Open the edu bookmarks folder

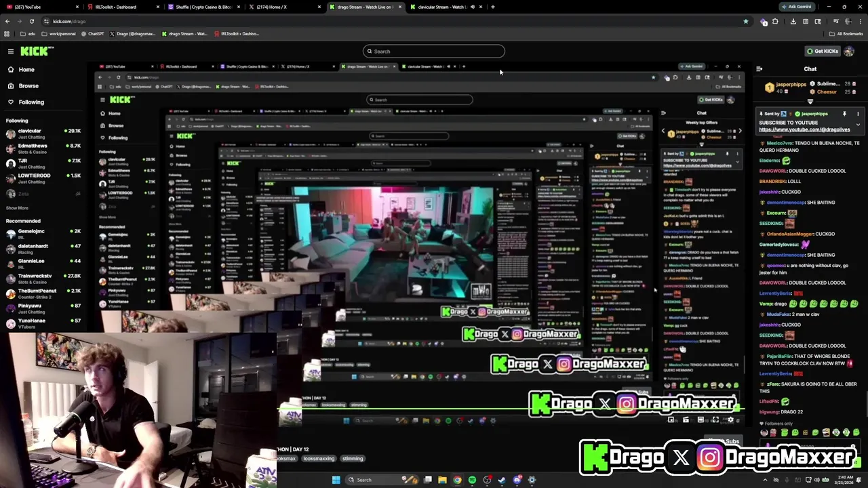click(28, 34)
